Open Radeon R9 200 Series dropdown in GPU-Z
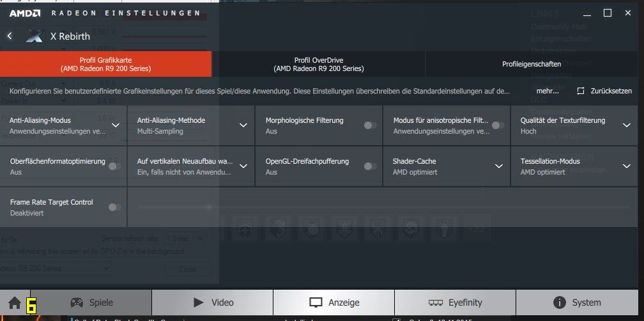This screenshot has height=321, width=644. [x=56, y=269]
